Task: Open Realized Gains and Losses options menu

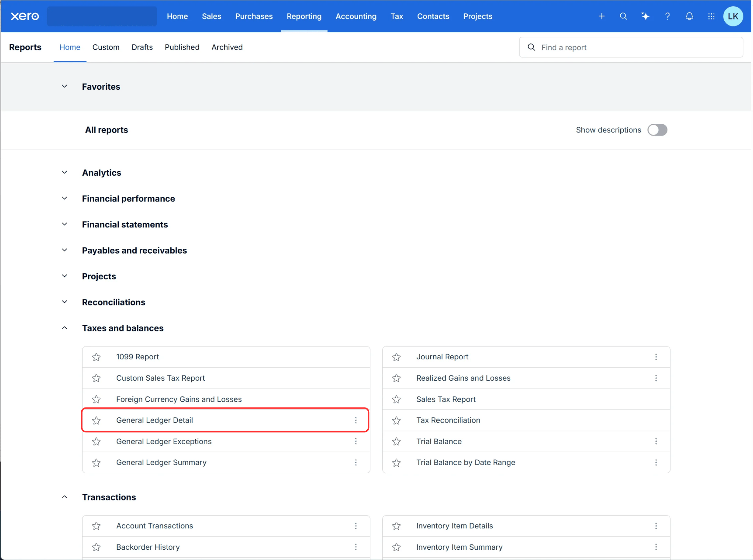Action: click(656, 378)
